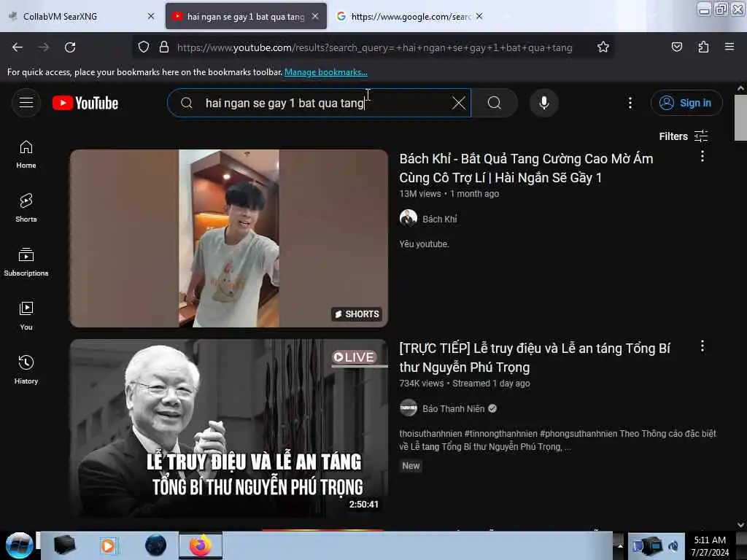This screenshot has width=747, height=560.
Task: Click the YouTube search magnifier button
Action: click(x=495, y=103)
